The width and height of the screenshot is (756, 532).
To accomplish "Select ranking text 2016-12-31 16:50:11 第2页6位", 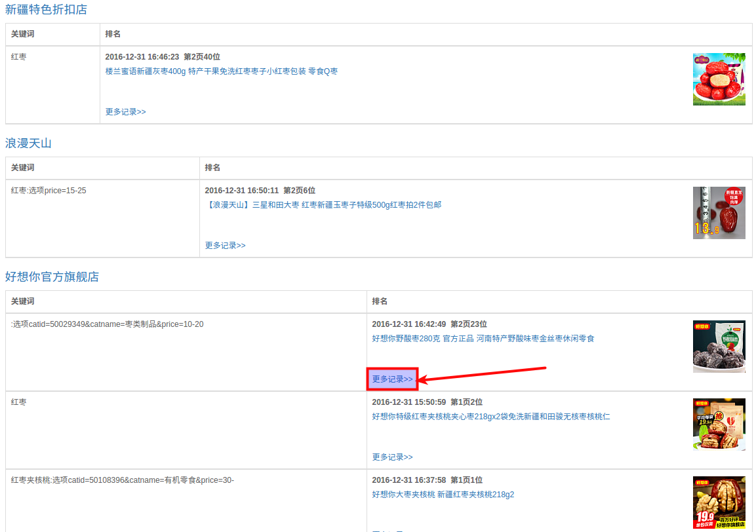I will (260, 191).
